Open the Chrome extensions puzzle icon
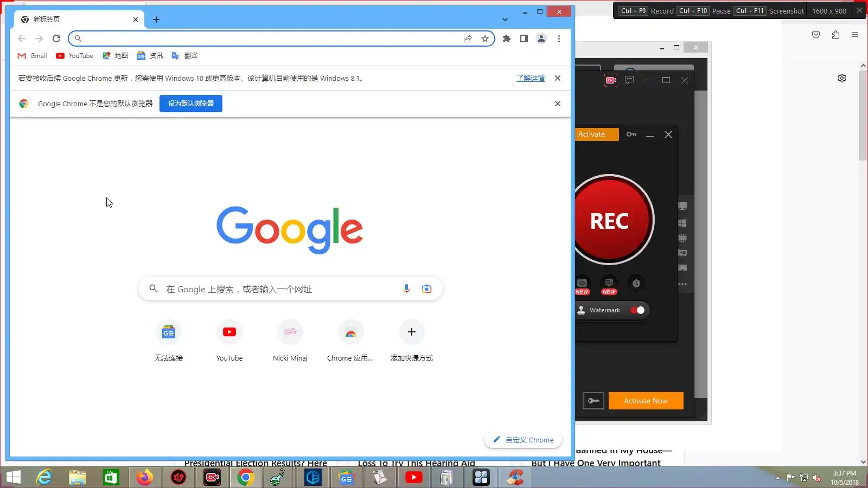The image size is (868, 488). coord(507,38)
